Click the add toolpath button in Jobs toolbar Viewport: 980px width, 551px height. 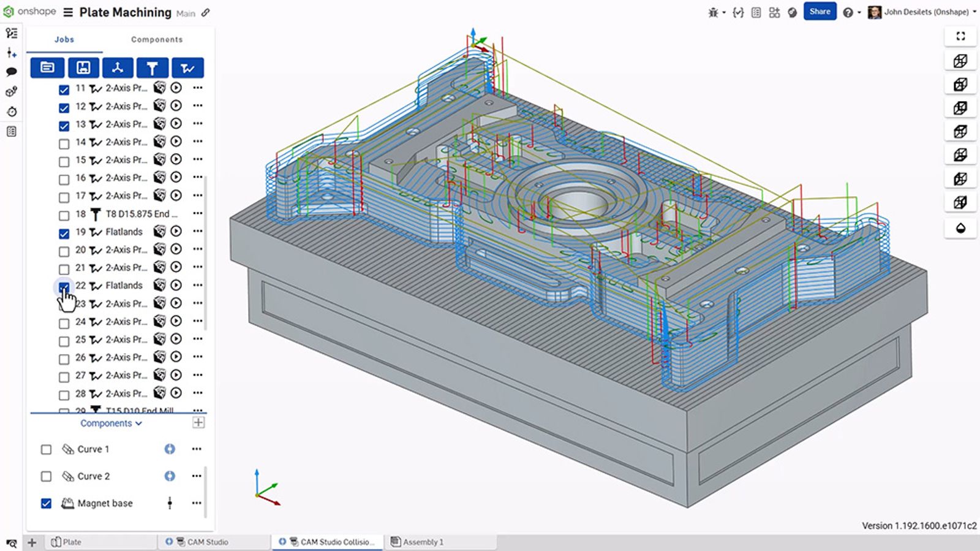187,67
